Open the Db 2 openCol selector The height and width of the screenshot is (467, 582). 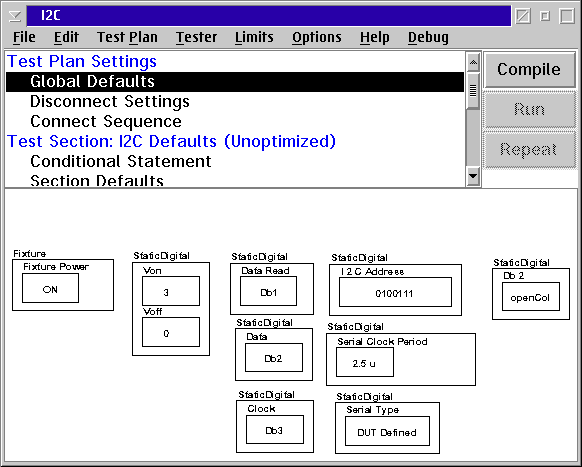[531, 297]
